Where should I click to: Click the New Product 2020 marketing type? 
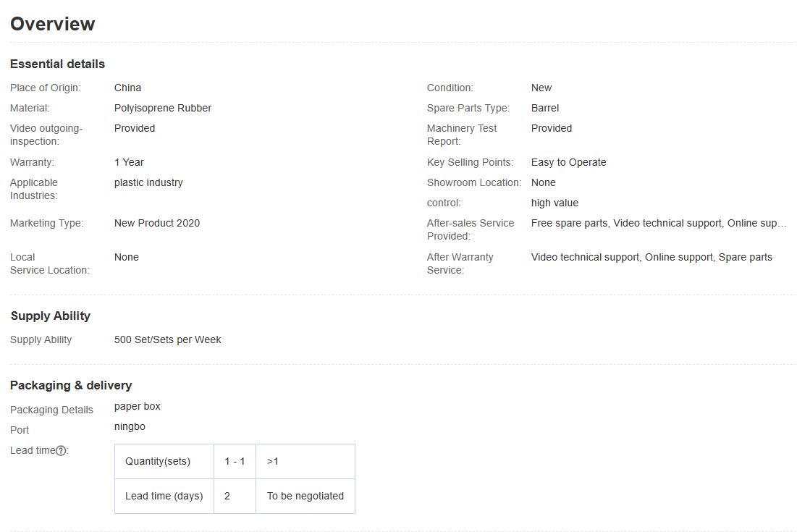157,223
